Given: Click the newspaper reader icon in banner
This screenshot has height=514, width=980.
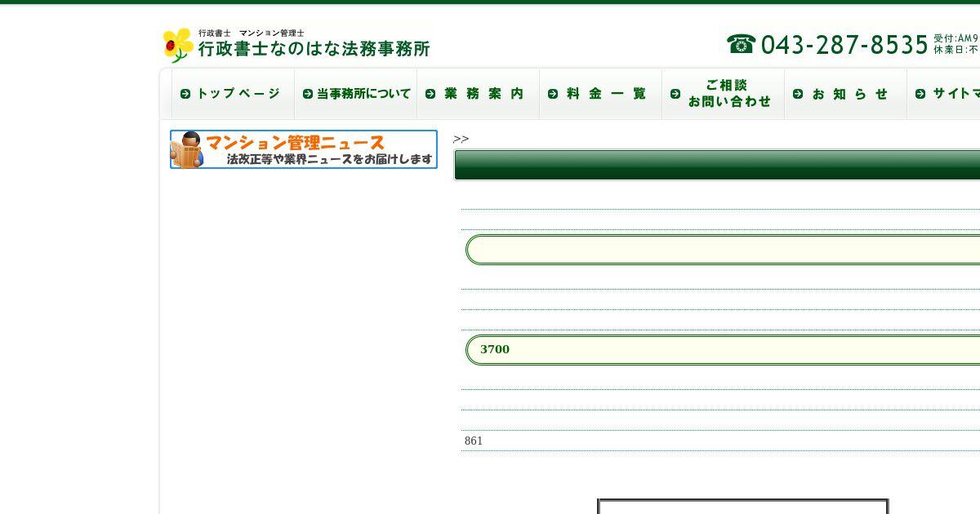Looking at the screenshot, I should pyautogui.click(x=187, y=149).
